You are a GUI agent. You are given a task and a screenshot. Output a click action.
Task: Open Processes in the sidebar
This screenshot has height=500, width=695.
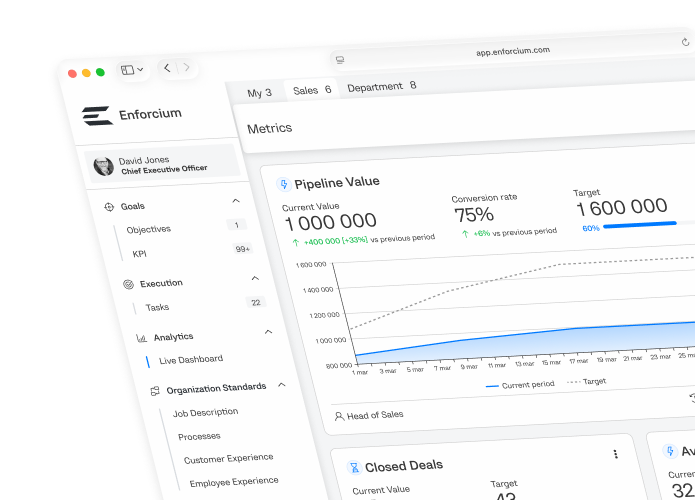click(199, 437)
